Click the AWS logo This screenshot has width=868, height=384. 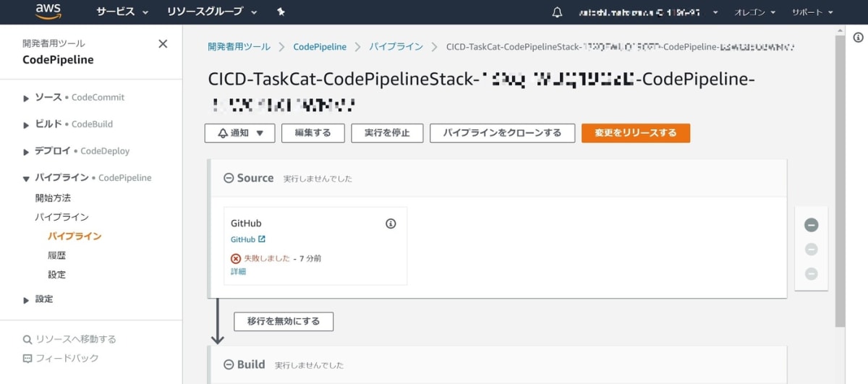pyautogui.click(x=48, y=12)
